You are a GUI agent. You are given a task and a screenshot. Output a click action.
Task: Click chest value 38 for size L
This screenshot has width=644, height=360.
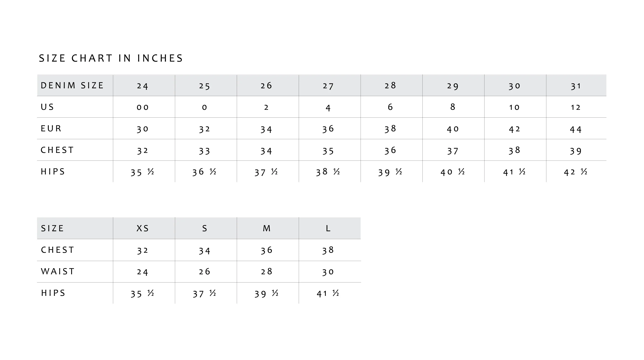click(328, 250)
